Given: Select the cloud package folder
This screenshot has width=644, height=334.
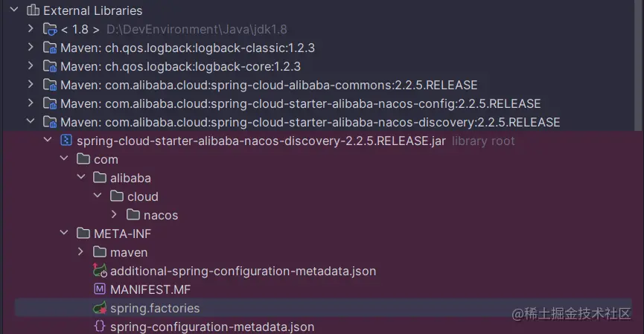Looking at the screenshot, I should 142,196.
